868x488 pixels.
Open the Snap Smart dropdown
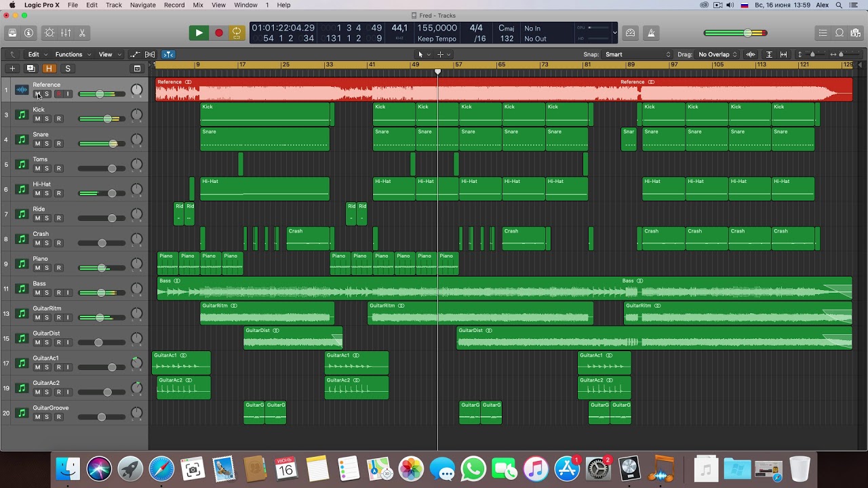637,54
